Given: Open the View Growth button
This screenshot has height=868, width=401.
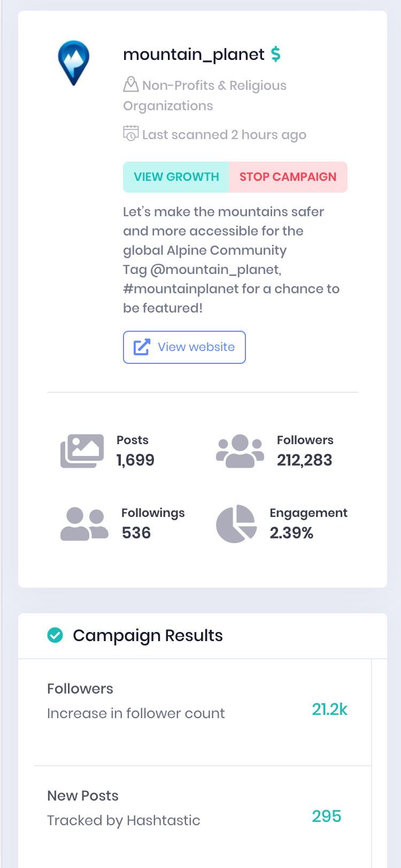Looking at the screenshot, I should point(176,177).
